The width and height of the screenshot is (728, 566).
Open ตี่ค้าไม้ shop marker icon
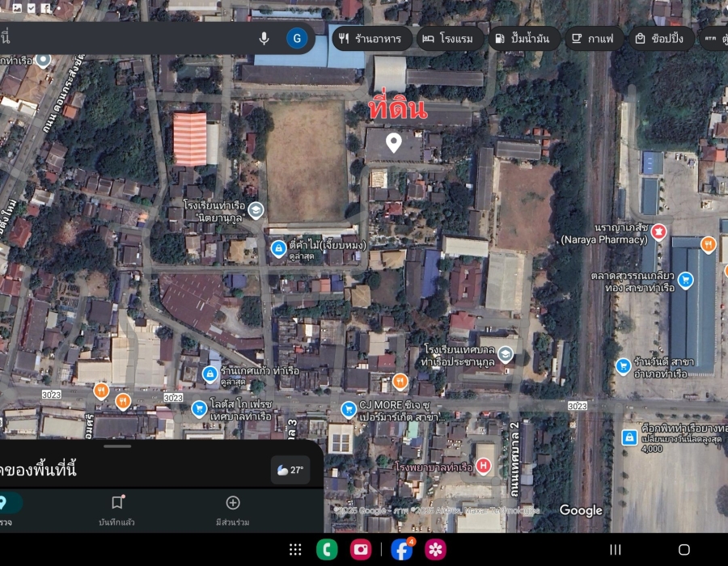click(x=278, y=249)
